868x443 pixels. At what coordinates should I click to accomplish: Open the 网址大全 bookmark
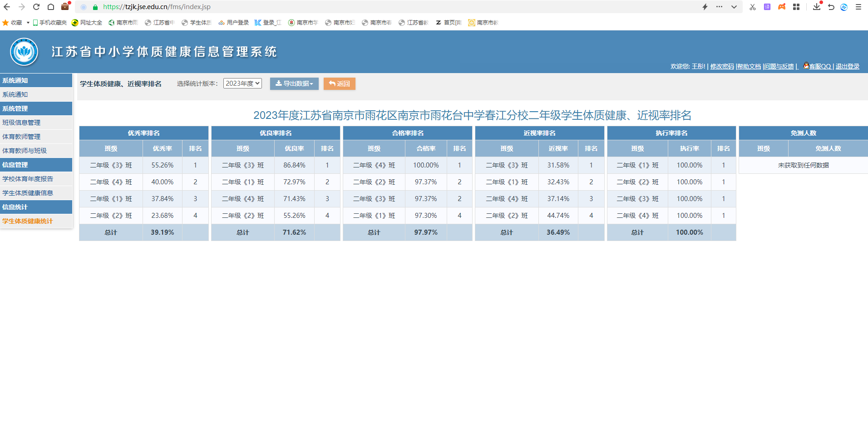(87, 22)
